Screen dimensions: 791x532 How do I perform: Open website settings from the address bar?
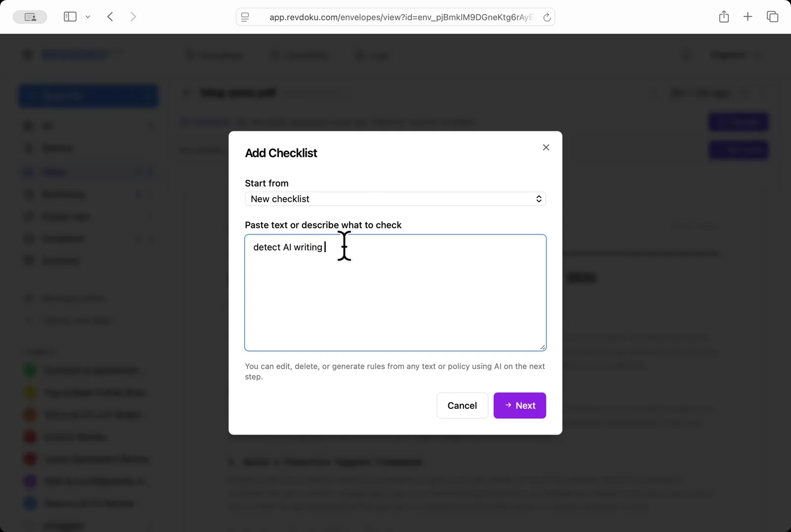pos(244,16)
